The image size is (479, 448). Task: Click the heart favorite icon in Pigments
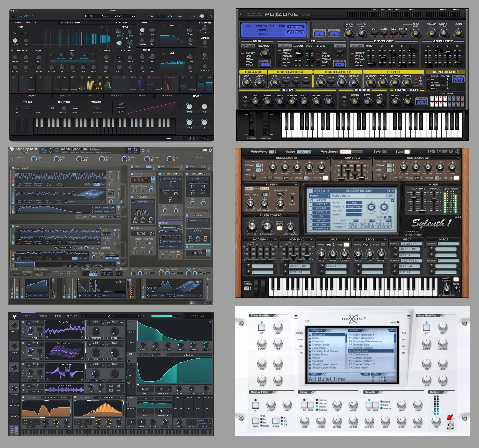[91, 16]
